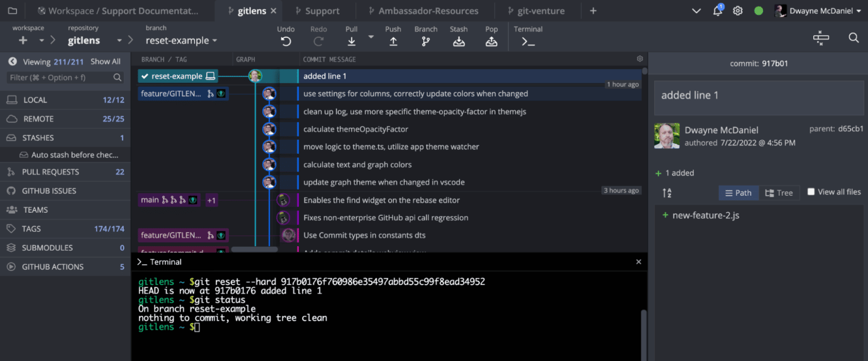Click the Undo toolbar icon
The height and width of the screenshot is (361, 868).
tap(286, 41)
